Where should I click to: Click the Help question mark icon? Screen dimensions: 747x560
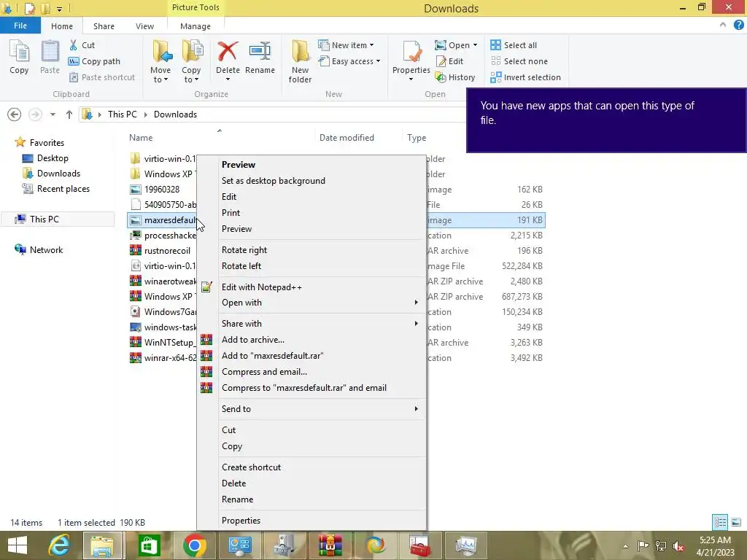(x=738, y=26)
